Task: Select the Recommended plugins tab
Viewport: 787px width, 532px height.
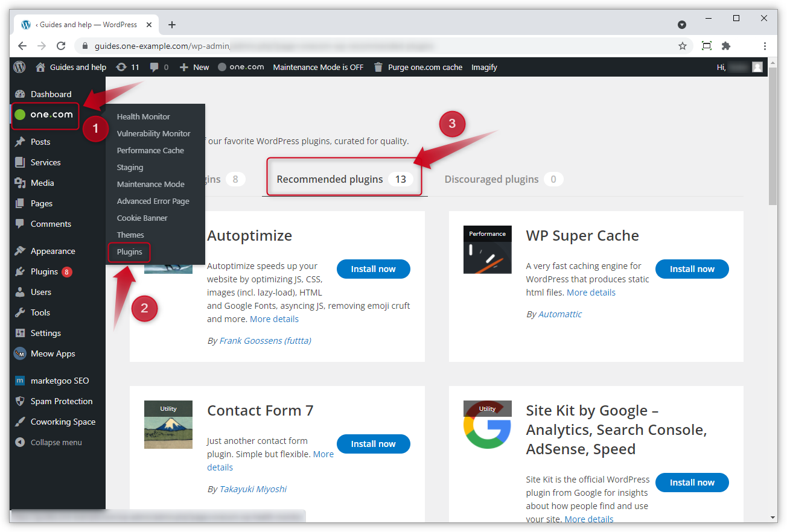Action: click(x=330, y=179)
